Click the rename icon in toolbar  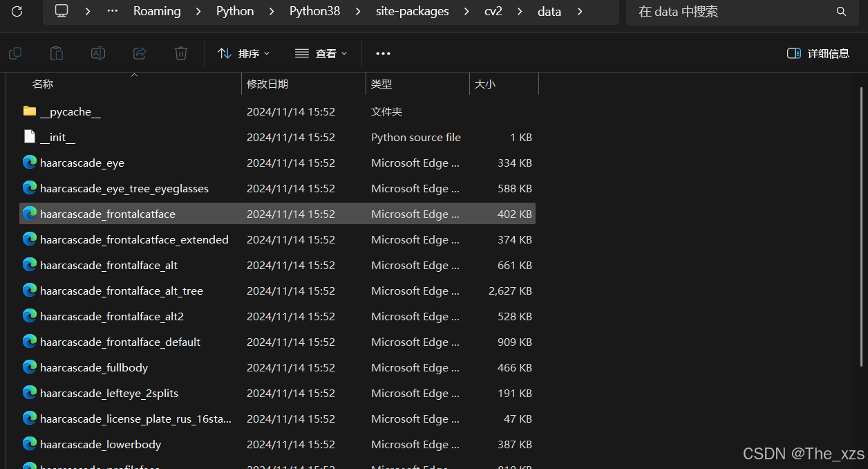[98, 53]
